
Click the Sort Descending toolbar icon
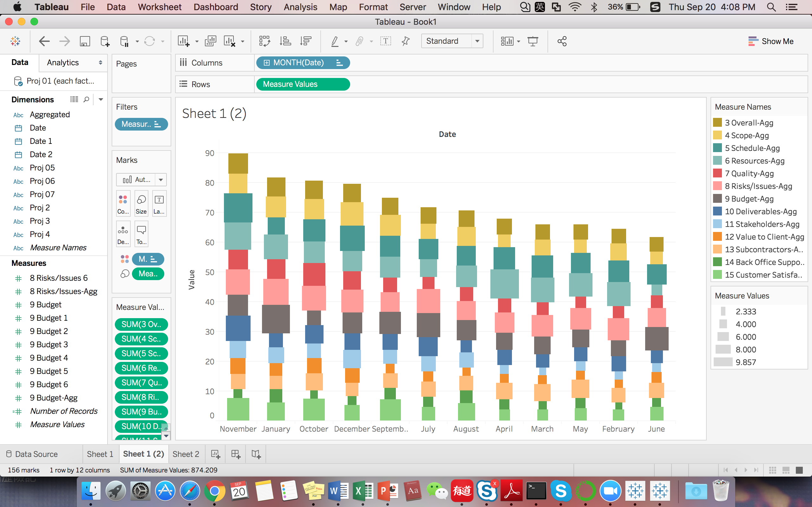[306, 41]
